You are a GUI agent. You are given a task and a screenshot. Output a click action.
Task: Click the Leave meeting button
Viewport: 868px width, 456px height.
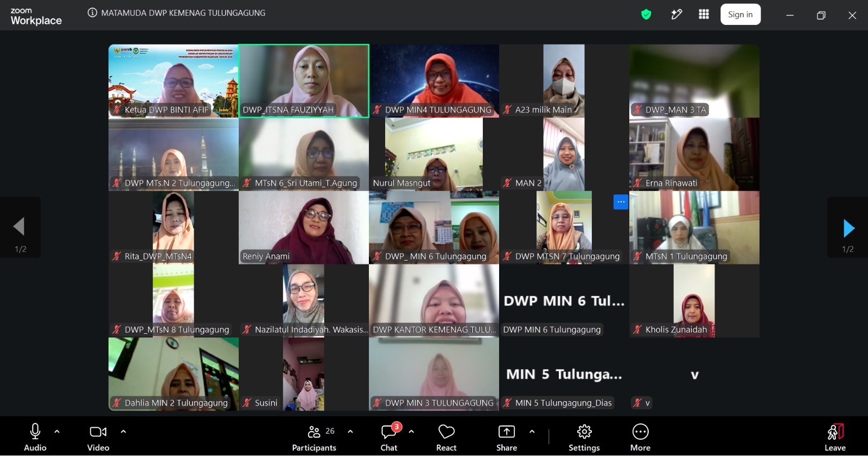pos(835,437)
